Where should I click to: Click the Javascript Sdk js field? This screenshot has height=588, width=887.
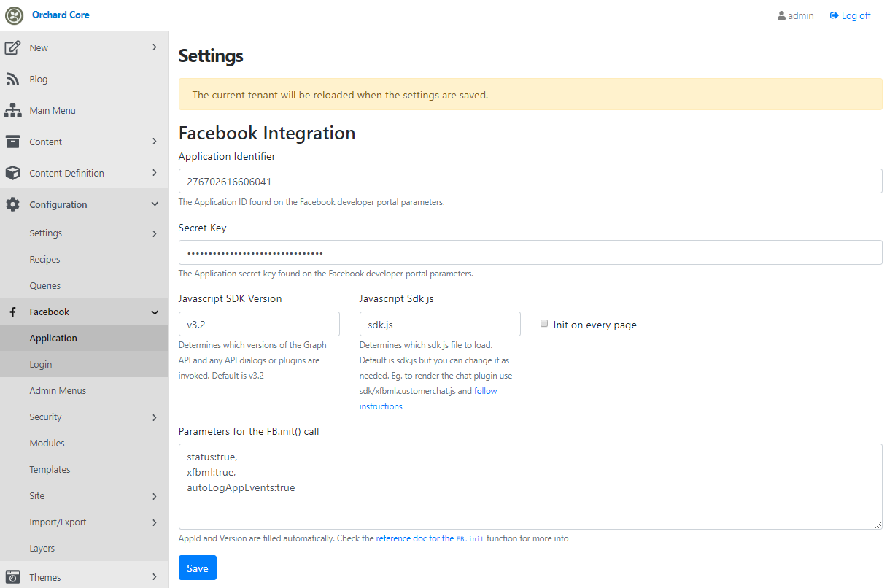[x=440, y=324]
